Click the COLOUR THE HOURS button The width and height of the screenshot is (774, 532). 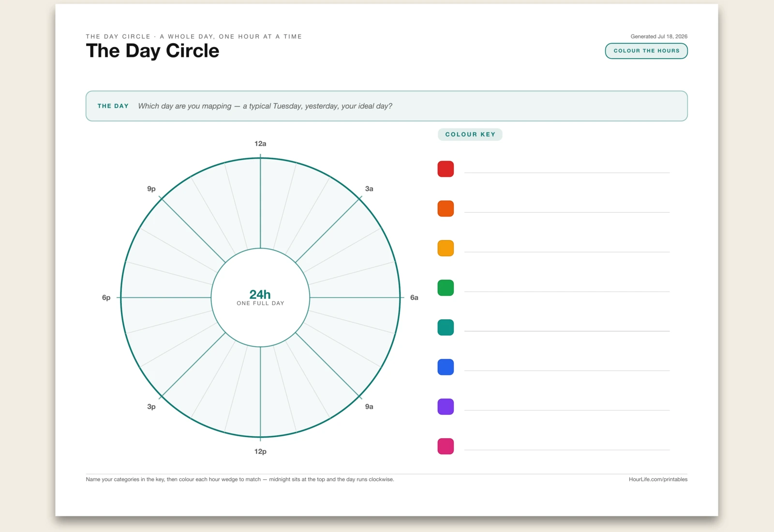[x=646, y=51]
